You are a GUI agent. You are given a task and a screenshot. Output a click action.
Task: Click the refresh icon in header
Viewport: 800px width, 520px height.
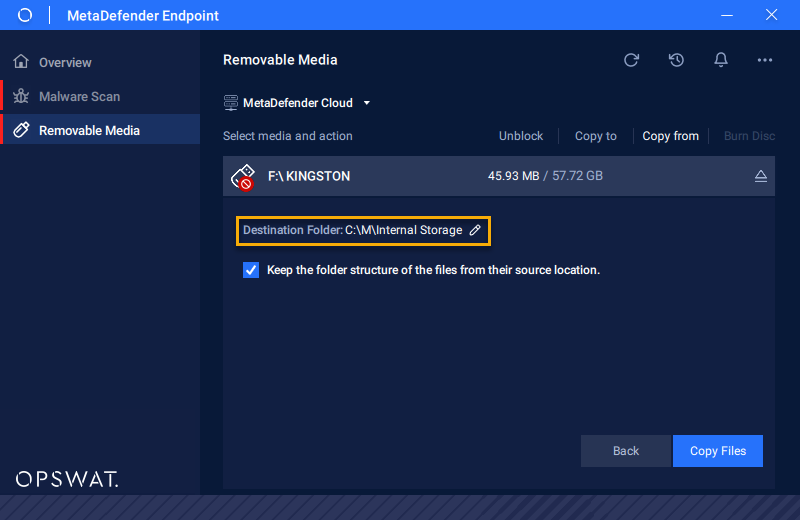(631, 60)
